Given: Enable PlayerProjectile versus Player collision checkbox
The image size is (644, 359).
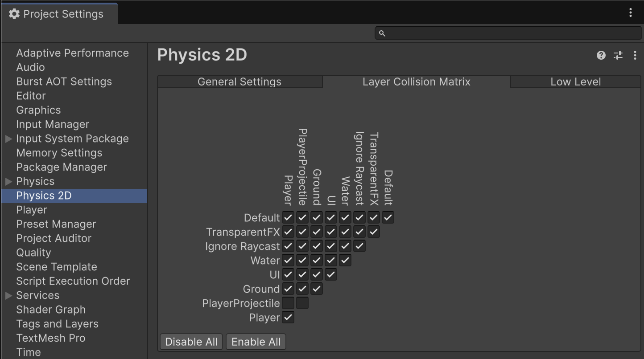Looking at the screenshot, I should point(288,303).
